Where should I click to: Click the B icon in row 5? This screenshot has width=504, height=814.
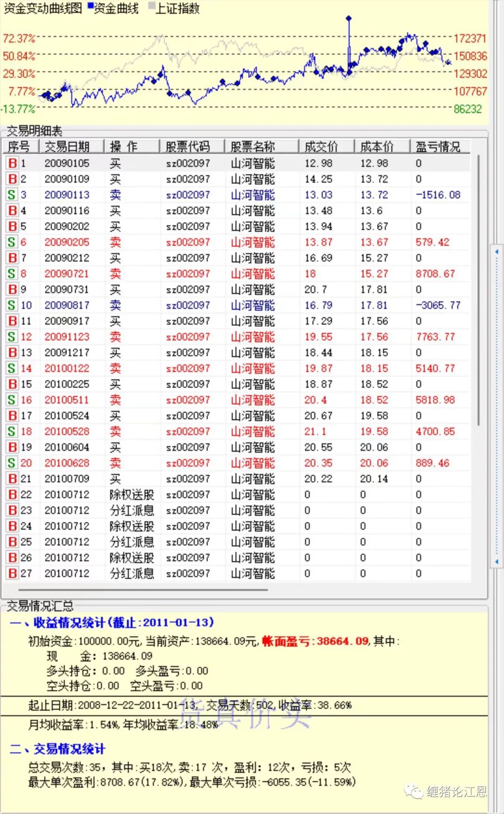coord(13,226)
